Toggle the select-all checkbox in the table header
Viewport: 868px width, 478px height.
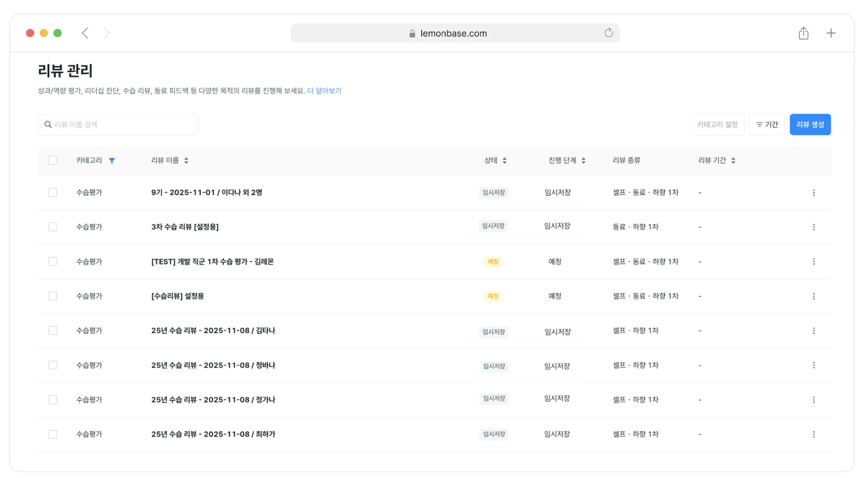(x=53, y=160)
